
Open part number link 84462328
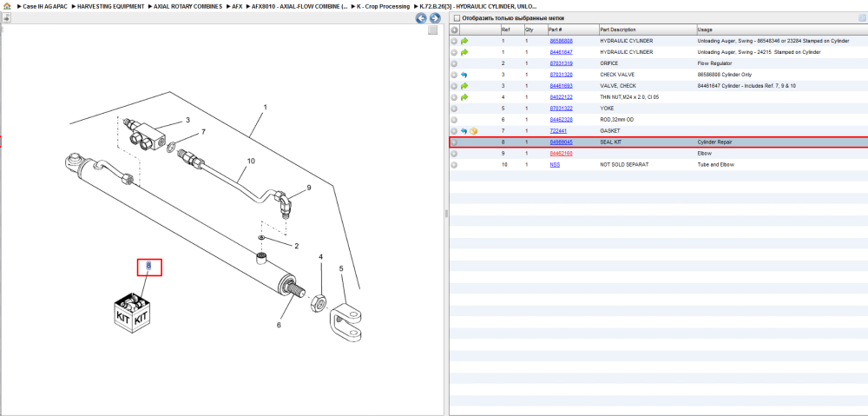coord(561,120)
